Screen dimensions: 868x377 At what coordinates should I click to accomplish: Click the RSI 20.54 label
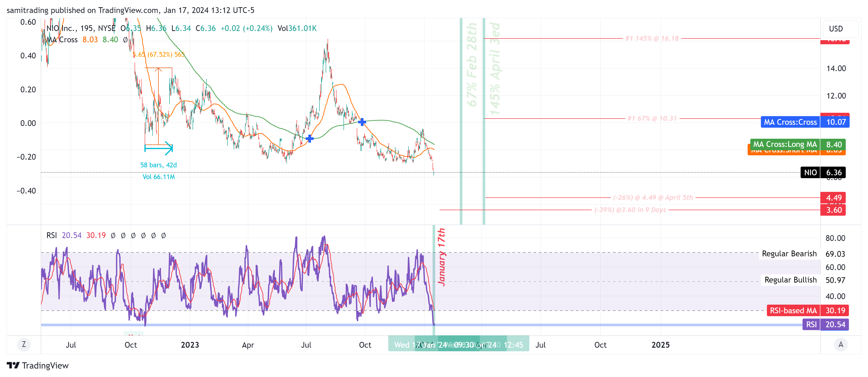pyautogui.click(x=826, y=325)
